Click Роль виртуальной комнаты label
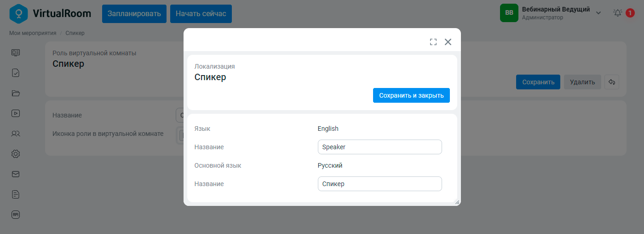Image resolution: width=644 pixels, height=234 pixels. coord(94,53)
